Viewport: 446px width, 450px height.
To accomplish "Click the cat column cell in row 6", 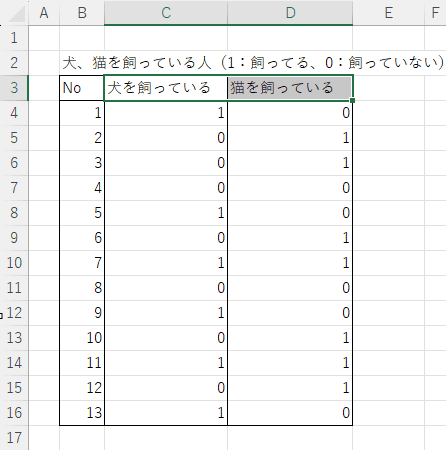I will pyautogui.click(x=290, y=163).
